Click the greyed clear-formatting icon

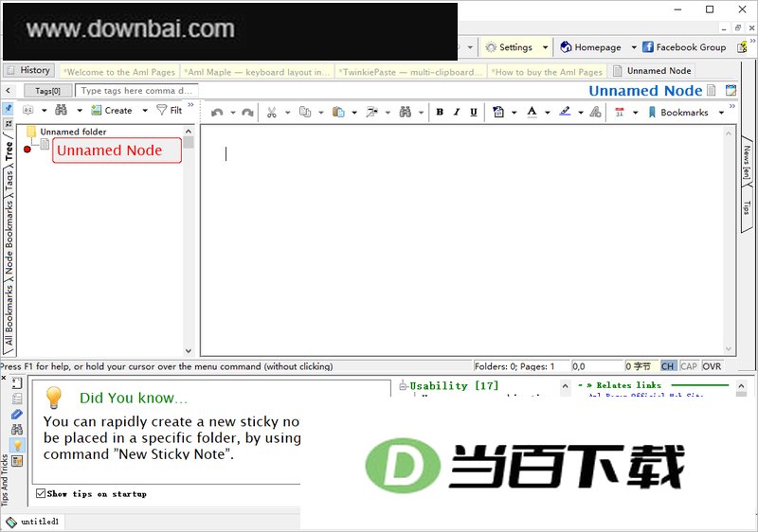(x=596, y=112)
